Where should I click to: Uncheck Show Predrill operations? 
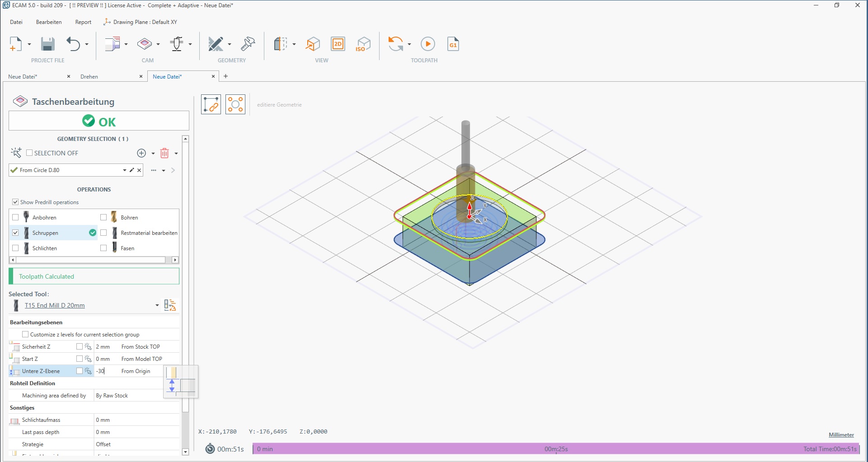(x=15, y=202)
